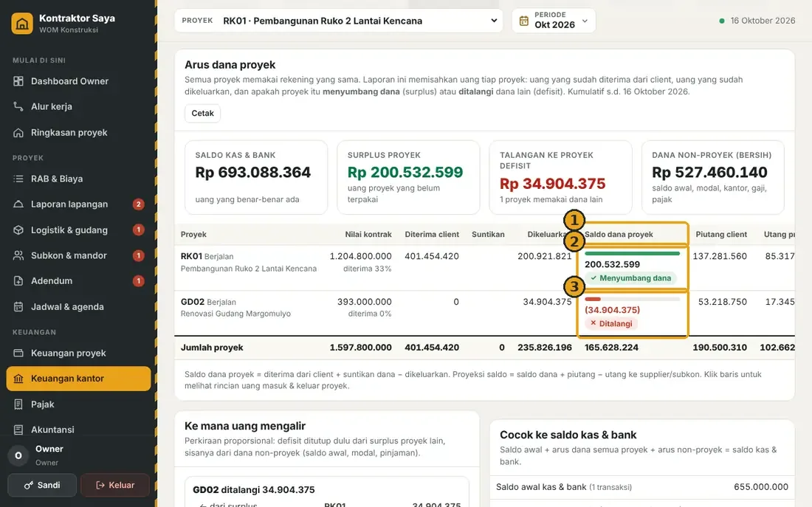The width and height of the screenshot is (812, 507).
Task: Click the Jadwal & agenda calendar icon
Action: (x=18, y=306)
